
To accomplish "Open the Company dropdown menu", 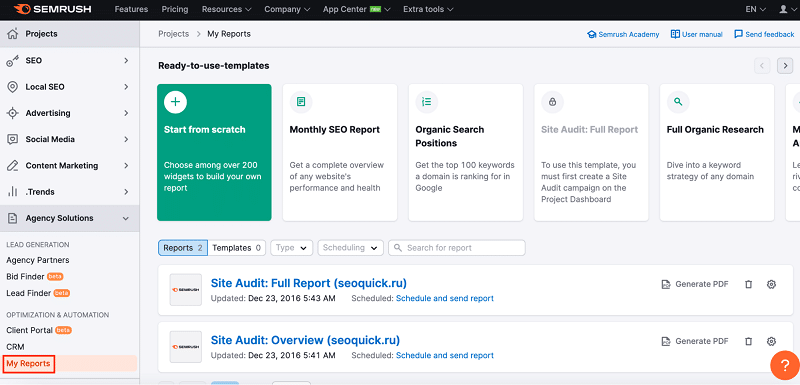I will click(x=287, y=9).
